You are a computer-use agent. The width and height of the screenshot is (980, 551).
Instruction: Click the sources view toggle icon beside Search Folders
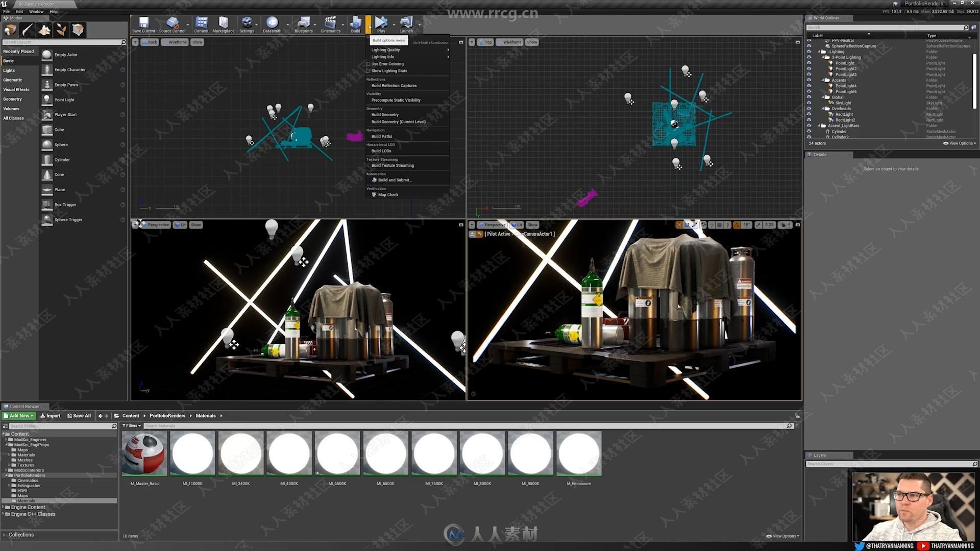click(5, 426)
